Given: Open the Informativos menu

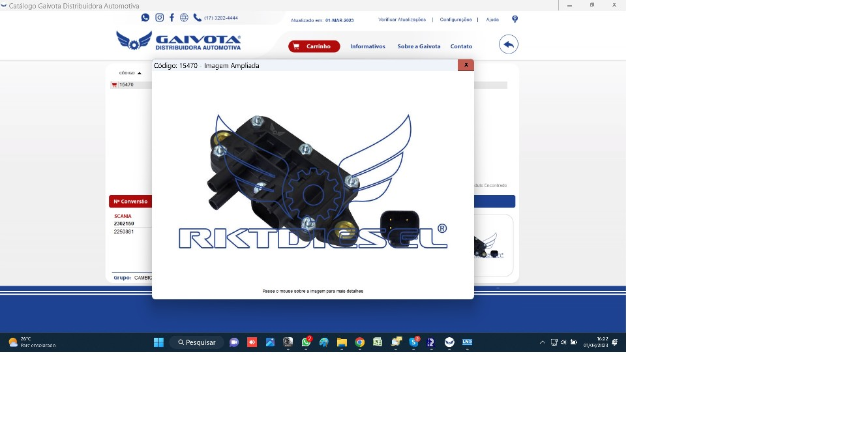Looking at the screenshot, I should click(x=367, y=46).
